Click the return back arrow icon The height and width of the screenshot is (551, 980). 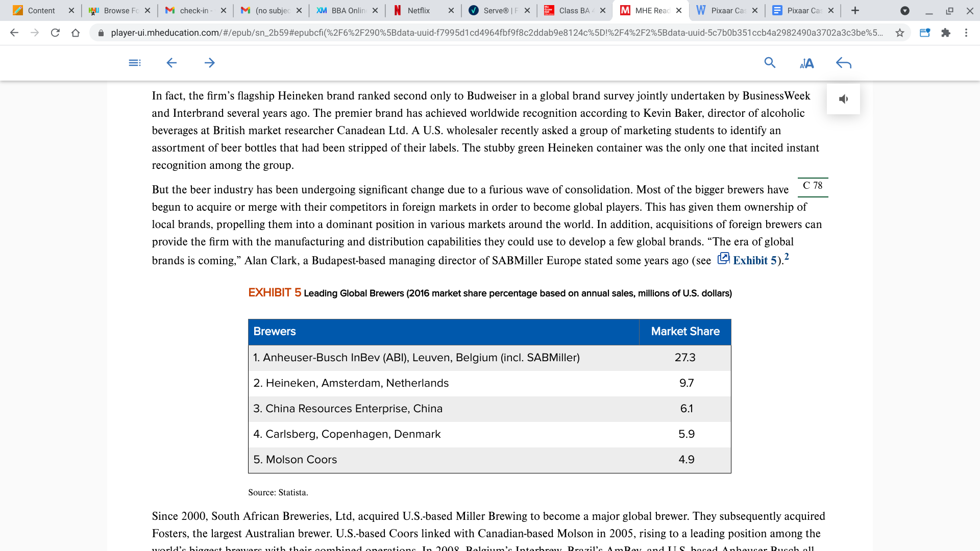844,63
